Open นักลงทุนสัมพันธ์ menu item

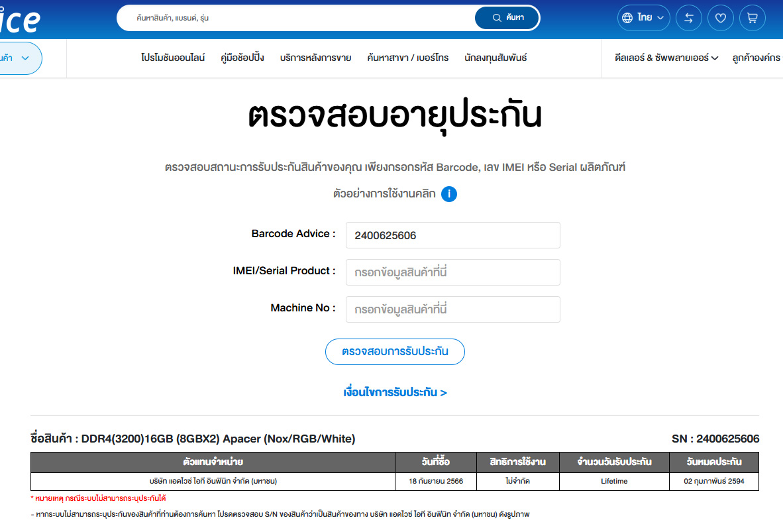(496, 58)
